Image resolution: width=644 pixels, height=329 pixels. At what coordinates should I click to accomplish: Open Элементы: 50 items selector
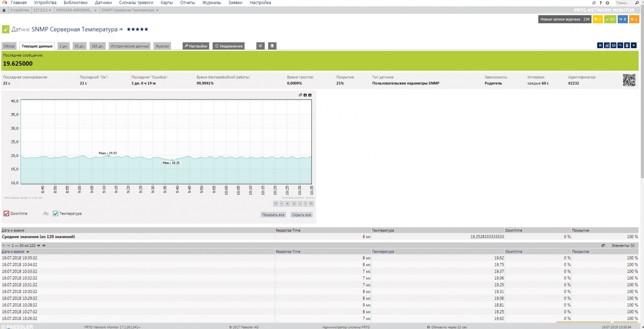click(623, 245)
